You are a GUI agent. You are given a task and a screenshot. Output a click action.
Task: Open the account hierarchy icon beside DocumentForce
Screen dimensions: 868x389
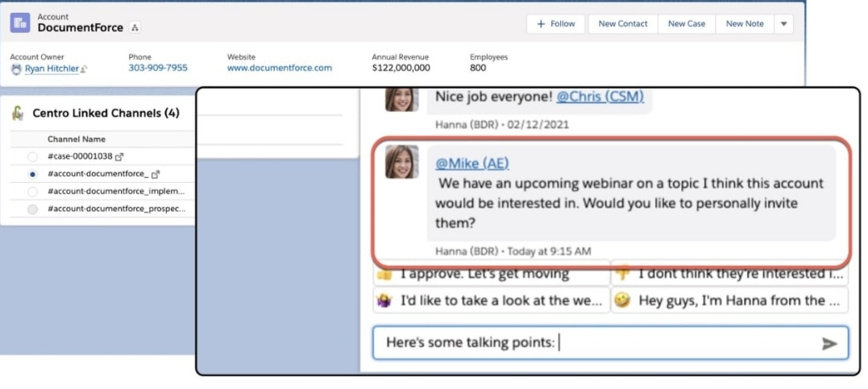point(135,27)
